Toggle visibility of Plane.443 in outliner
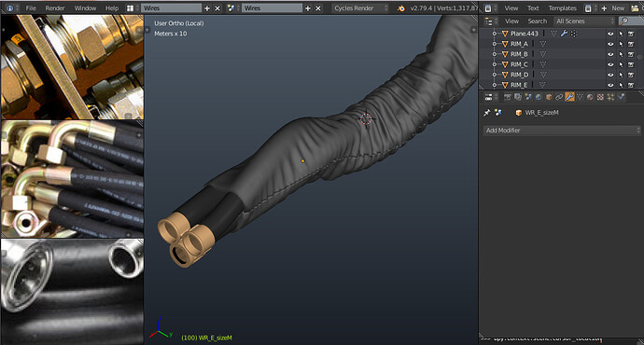The image size is (644, 345). (610, 34)
